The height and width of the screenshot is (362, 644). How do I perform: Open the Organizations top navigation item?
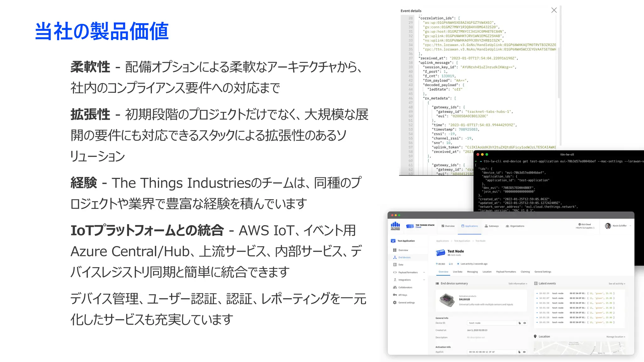[x=515, y=226]
